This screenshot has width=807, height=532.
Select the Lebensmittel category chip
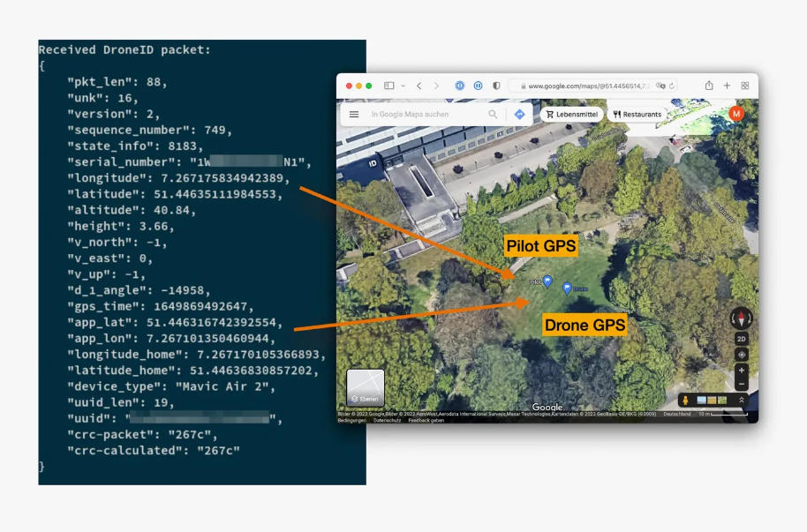570,115
